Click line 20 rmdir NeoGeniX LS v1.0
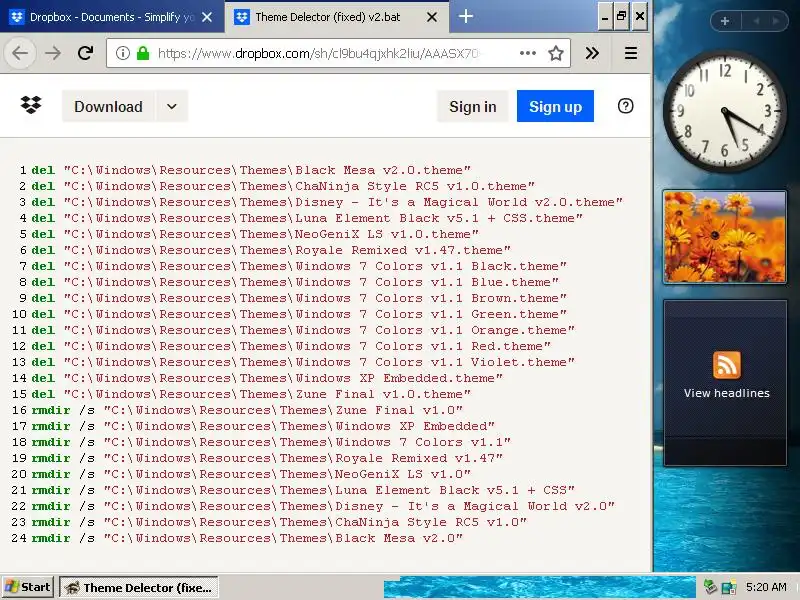This screenshot has height=600, width=800. pos(251,474)
